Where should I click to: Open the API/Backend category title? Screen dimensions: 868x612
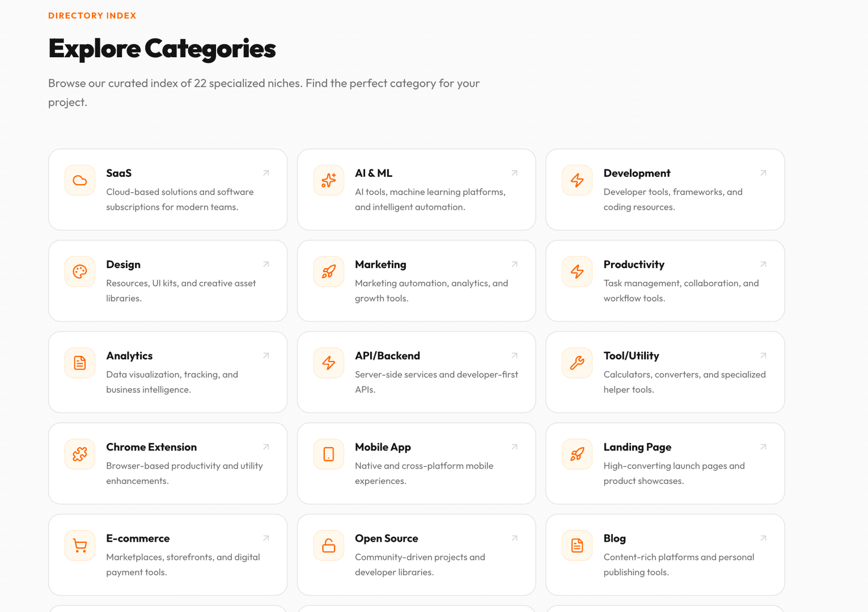[387, 356]
